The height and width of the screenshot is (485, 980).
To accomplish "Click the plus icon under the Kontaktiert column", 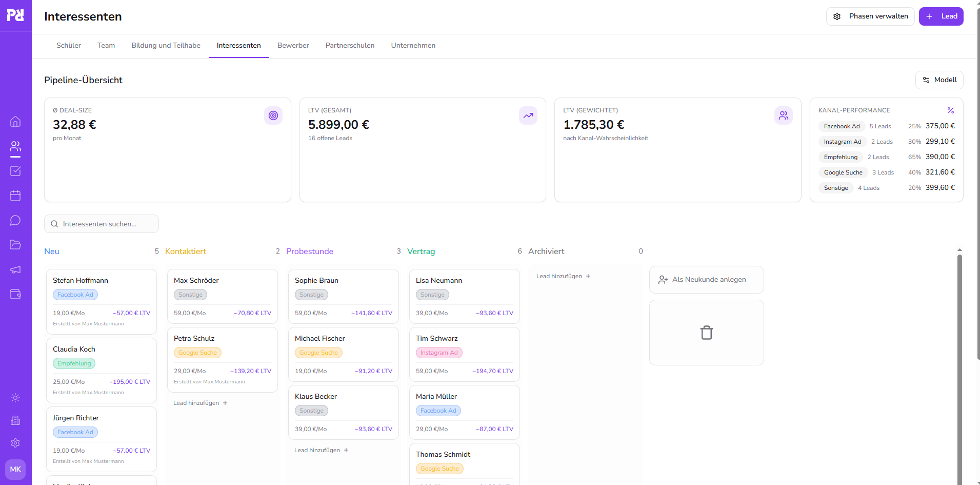I will click(x=225, y=403).
